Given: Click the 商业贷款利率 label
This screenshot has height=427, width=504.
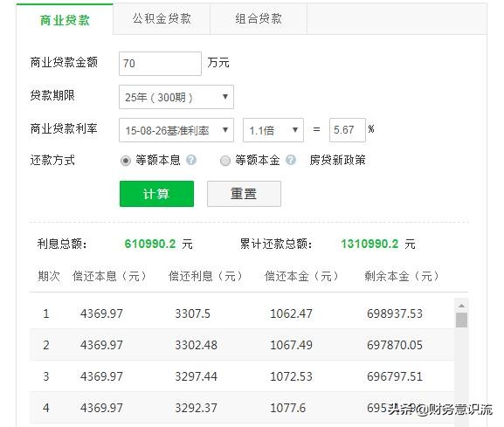Looking at the screenshot, I should pyautogui.click(x=64, y=128).
